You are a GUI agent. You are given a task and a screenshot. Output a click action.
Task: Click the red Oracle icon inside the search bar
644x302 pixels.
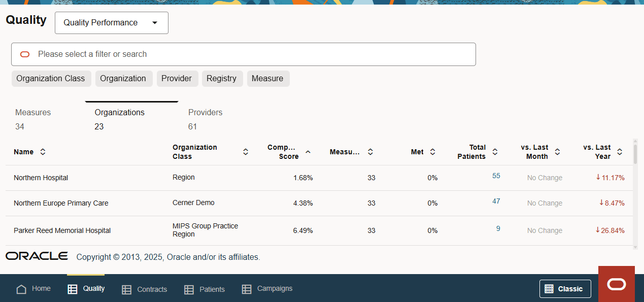25,54
